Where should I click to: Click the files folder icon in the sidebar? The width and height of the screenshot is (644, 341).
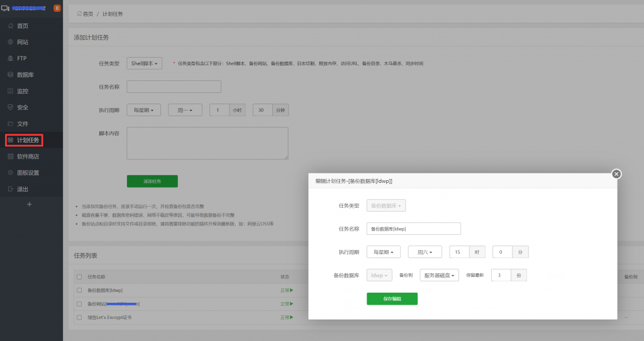pyautogui.click(x=10, y=124)
